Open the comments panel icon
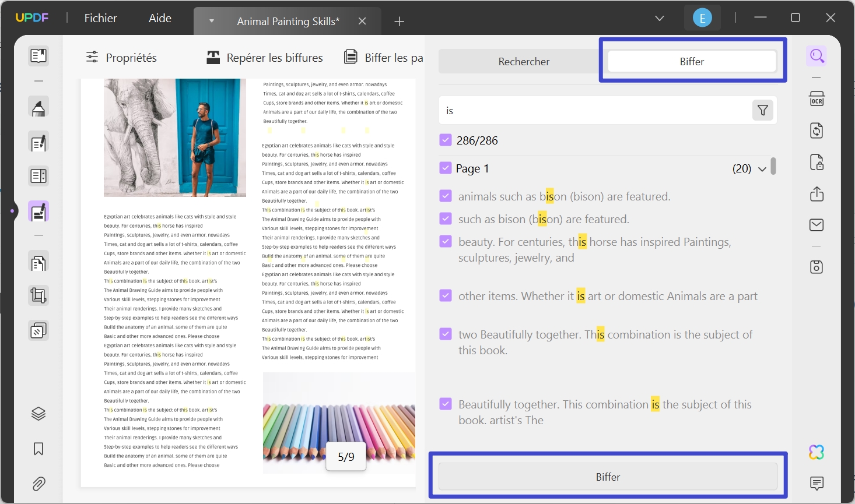 817,483
